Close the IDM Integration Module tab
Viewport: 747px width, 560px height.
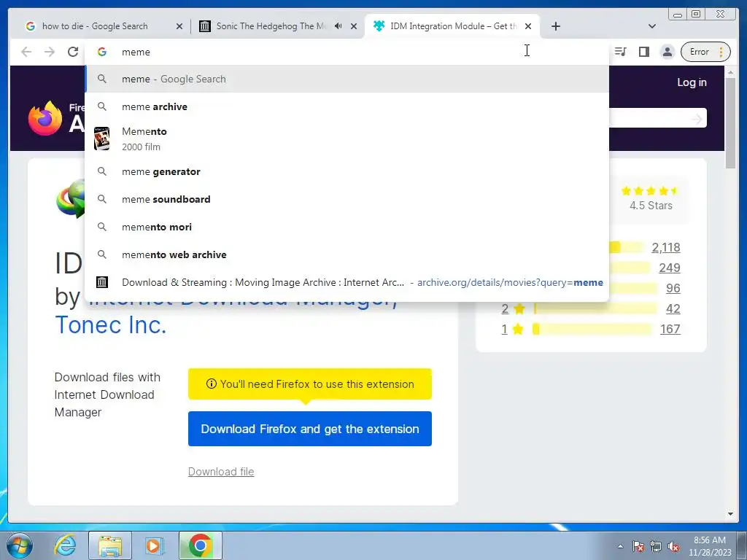pyautogui.click(x=528, y=26)
